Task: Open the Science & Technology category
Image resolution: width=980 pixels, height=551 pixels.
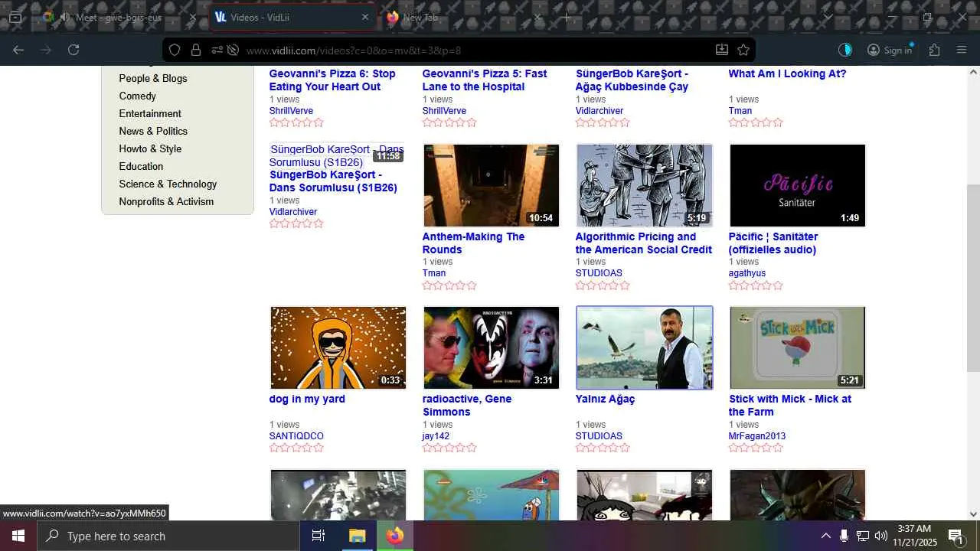Action: (168, 184)
